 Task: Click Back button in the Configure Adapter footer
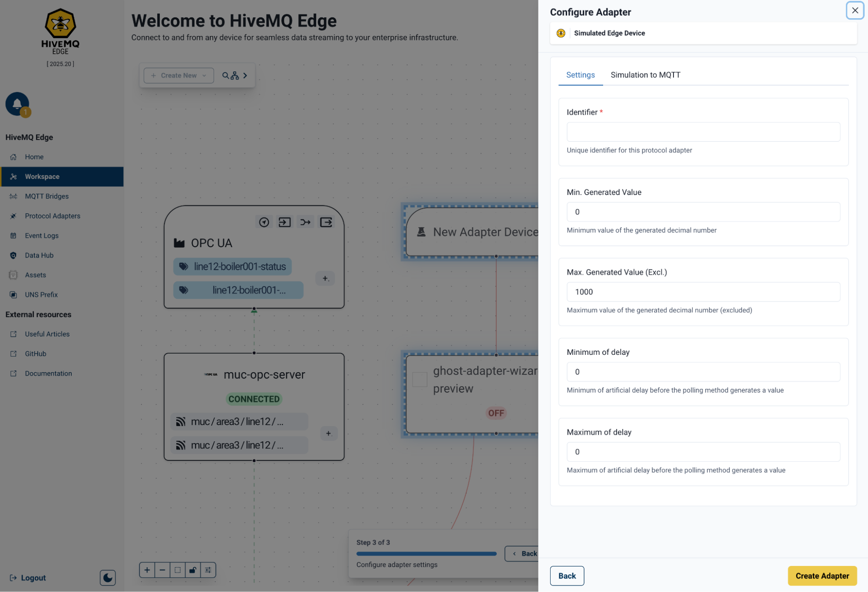pyautogui.click(x=567, y=575)
